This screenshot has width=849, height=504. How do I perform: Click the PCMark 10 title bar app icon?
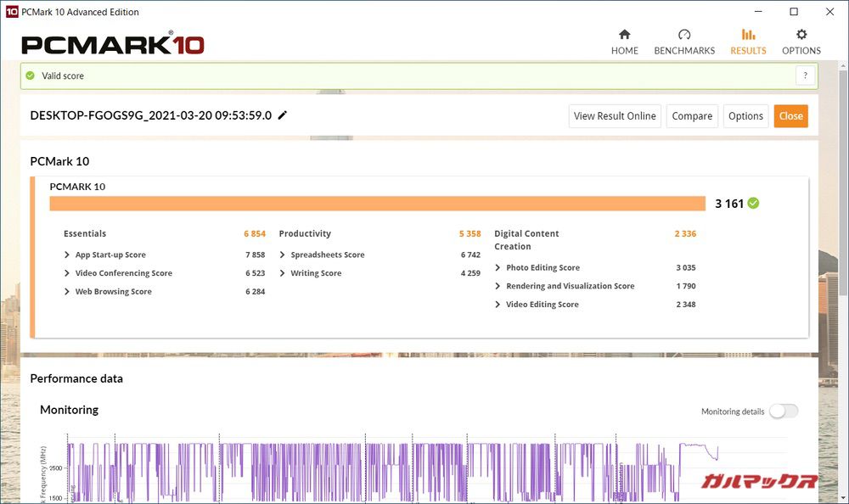tap(9, 12)
